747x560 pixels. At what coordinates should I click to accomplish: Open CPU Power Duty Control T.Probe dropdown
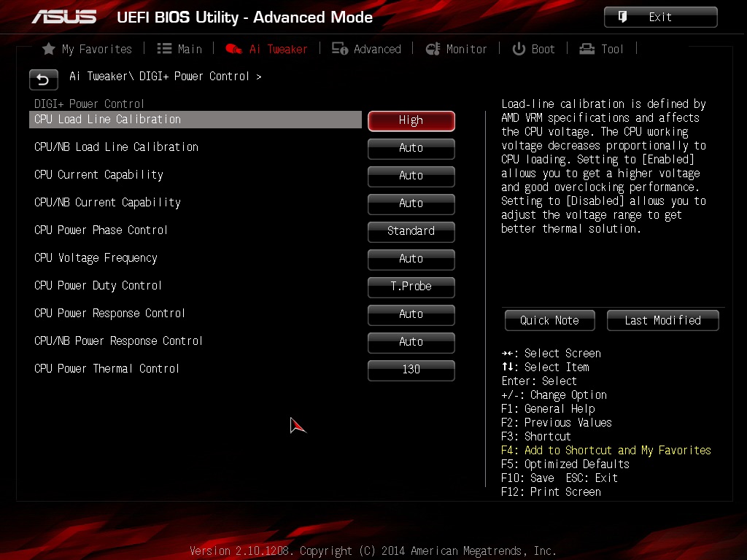point(411,286)
